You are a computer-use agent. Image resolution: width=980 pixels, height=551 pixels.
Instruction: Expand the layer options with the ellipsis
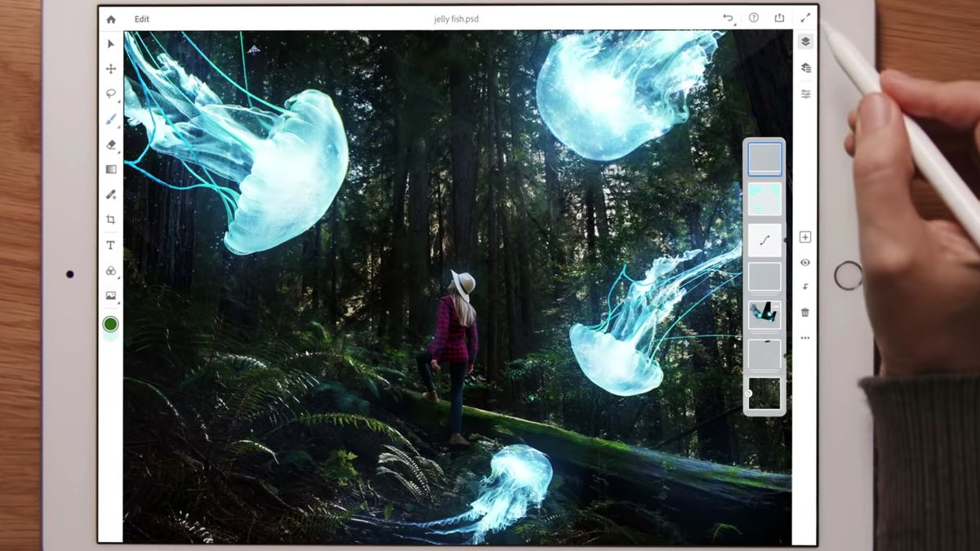click(x=804, y=337)
